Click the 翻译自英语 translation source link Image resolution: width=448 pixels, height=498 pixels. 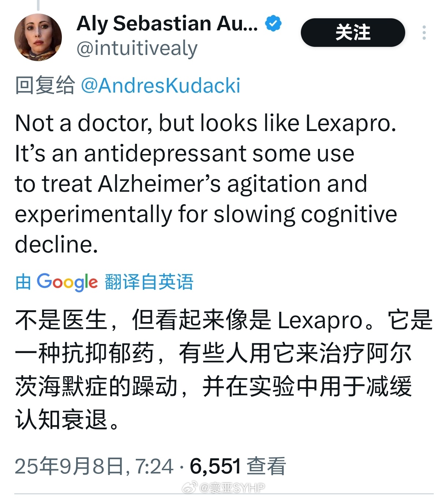[149, 282]
